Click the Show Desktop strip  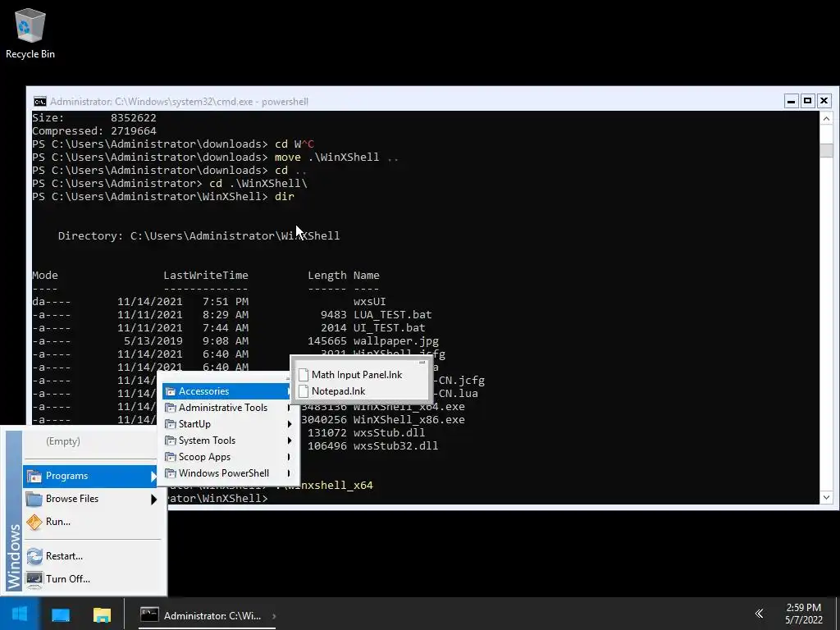coord(838,614)
